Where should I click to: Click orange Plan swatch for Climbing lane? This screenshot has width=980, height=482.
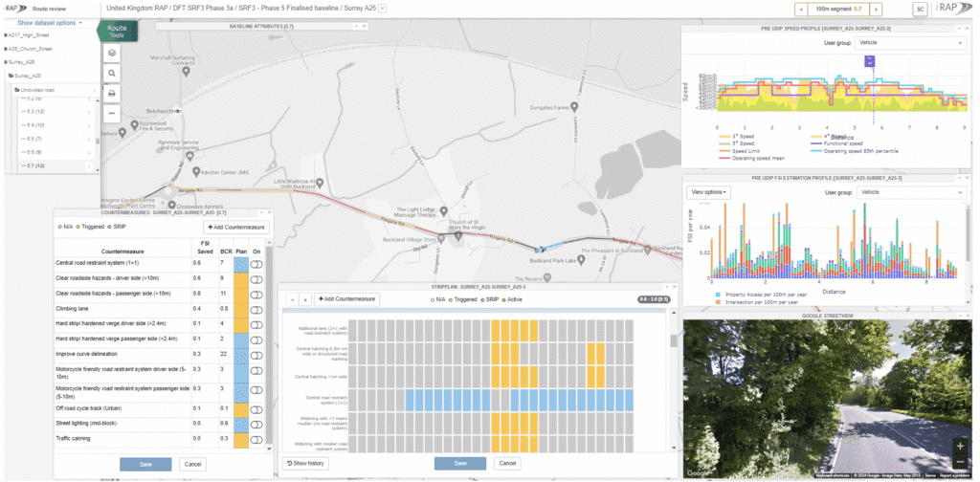point(240,310)
